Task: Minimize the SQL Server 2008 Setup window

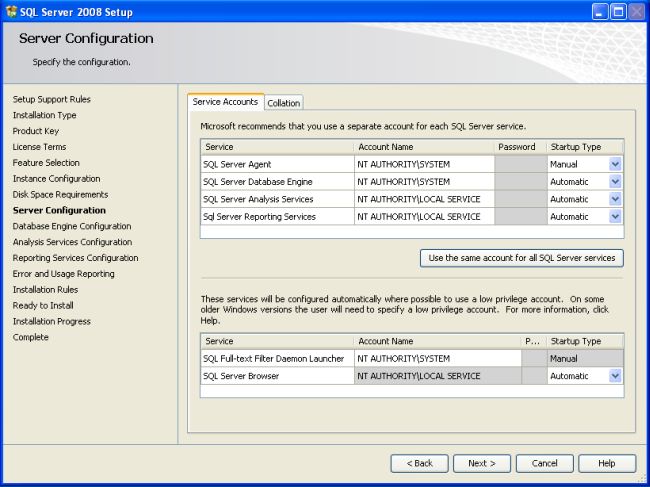Action: click(599, 12)
